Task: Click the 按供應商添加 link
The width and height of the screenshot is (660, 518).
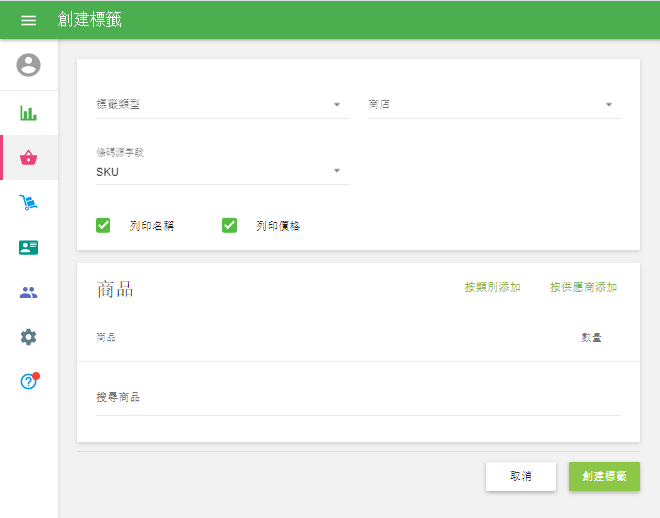Action: click(583, 287)
